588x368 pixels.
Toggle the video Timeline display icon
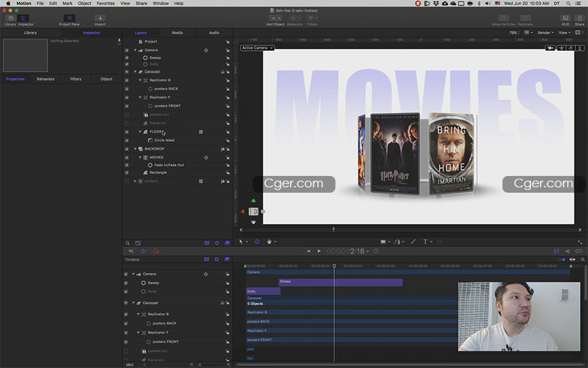click(x=557, y=251)
